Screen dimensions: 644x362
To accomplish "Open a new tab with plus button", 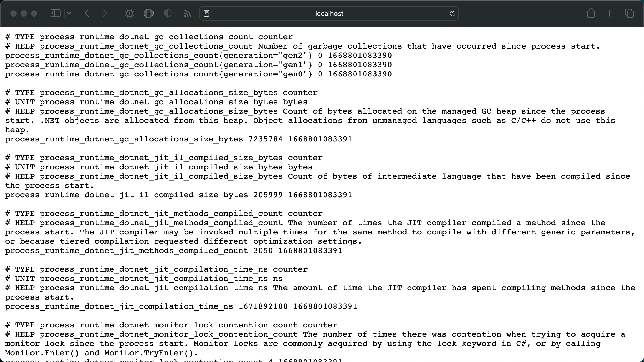I will [610, 13].
